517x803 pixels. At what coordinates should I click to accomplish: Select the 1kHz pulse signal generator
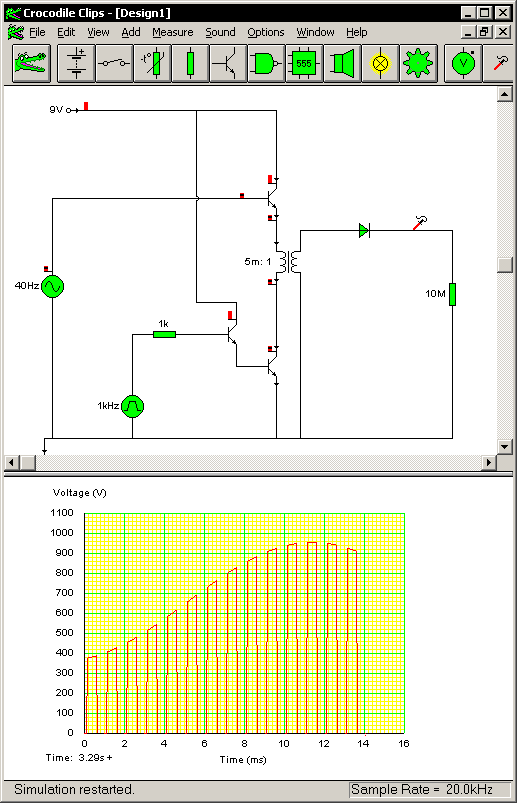pos(133,406)
